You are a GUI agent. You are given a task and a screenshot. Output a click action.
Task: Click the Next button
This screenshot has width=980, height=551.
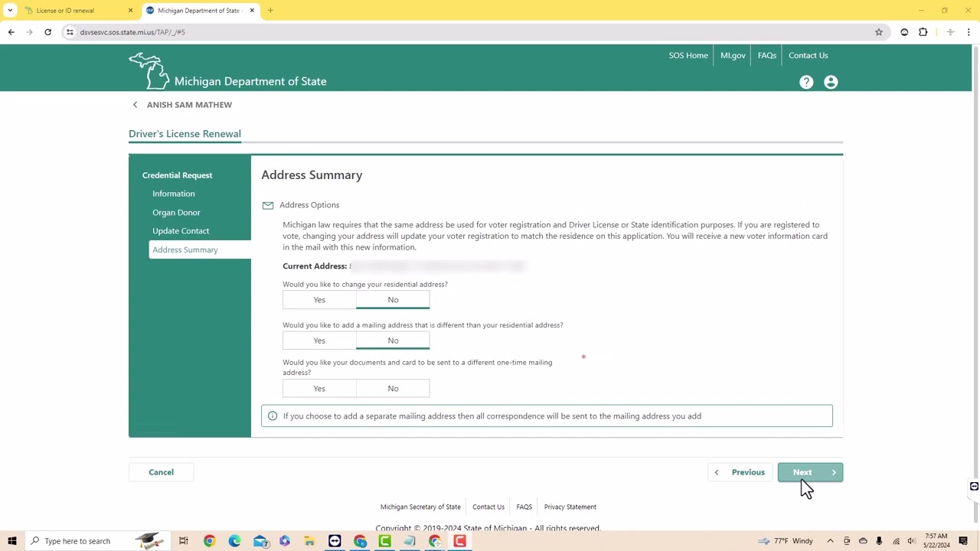810,472
